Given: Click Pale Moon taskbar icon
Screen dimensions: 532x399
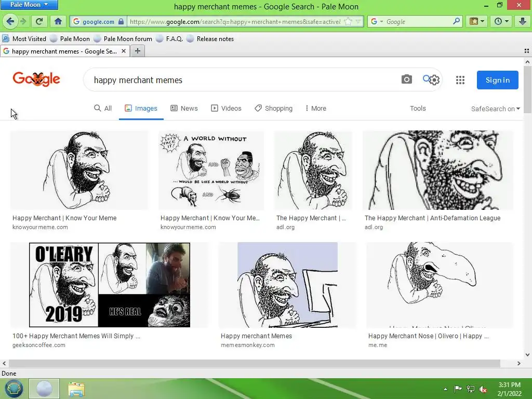Looking at the screenshot, I should point(44,389).
